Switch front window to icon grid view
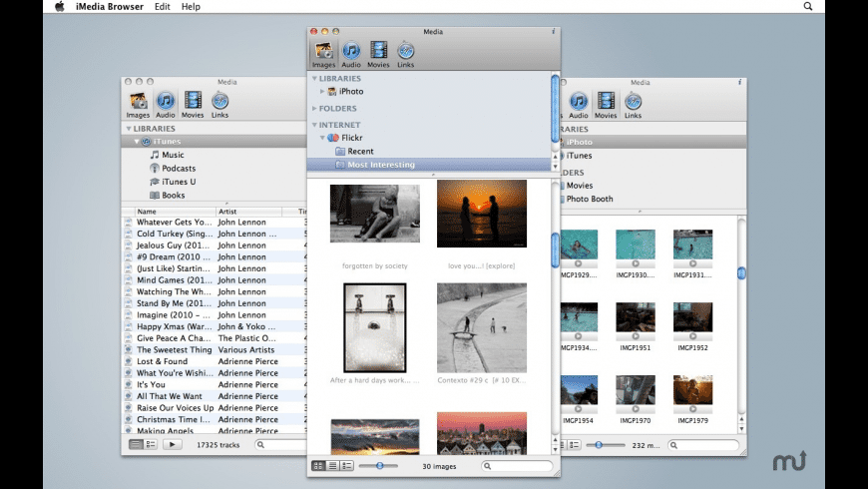Image resolution: width=868 pixels, height=489 pixels. click(318, 466)
